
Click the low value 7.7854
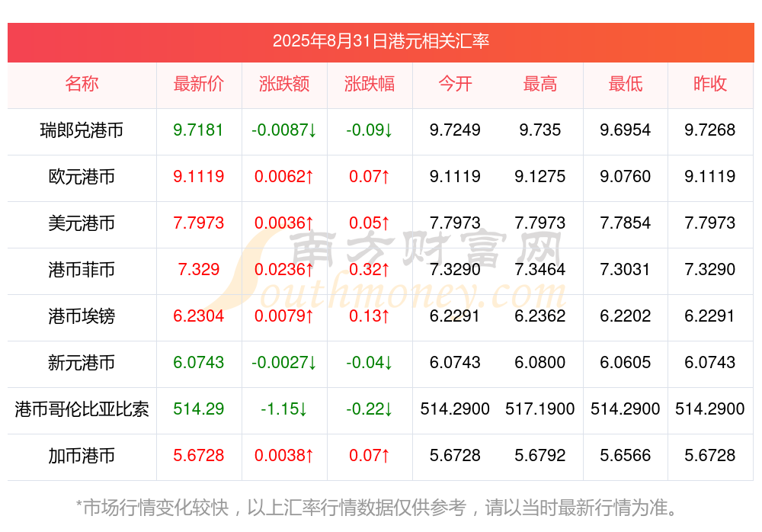(x=625, y=223)
